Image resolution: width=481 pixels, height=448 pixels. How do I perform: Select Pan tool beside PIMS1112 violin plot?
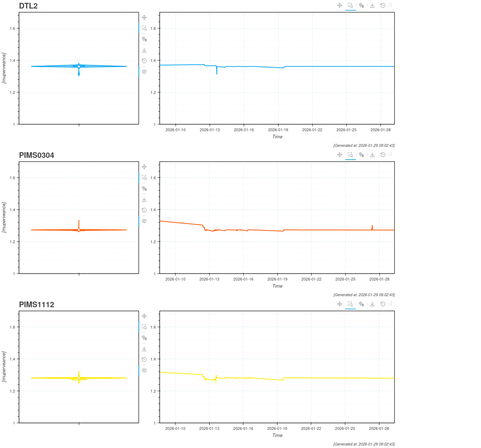pyautogui.click(x=144, y=316)
